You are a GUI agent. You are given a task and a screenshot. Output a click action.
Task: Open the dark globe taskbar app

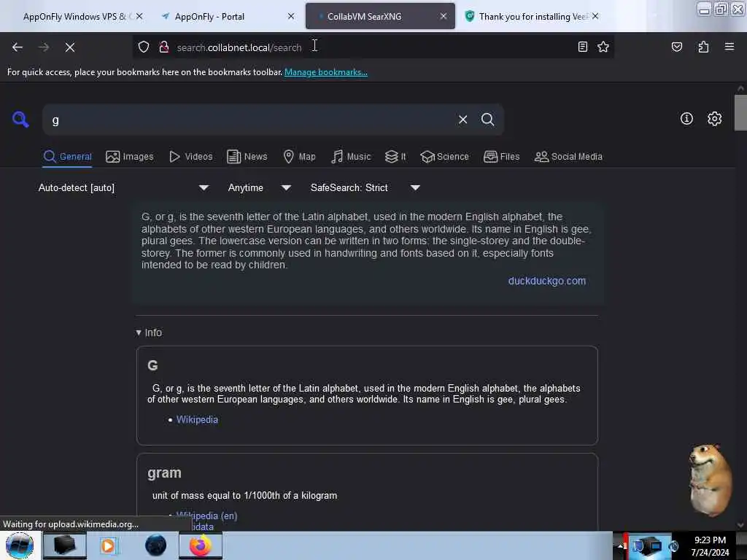click(x=155, y=545)
